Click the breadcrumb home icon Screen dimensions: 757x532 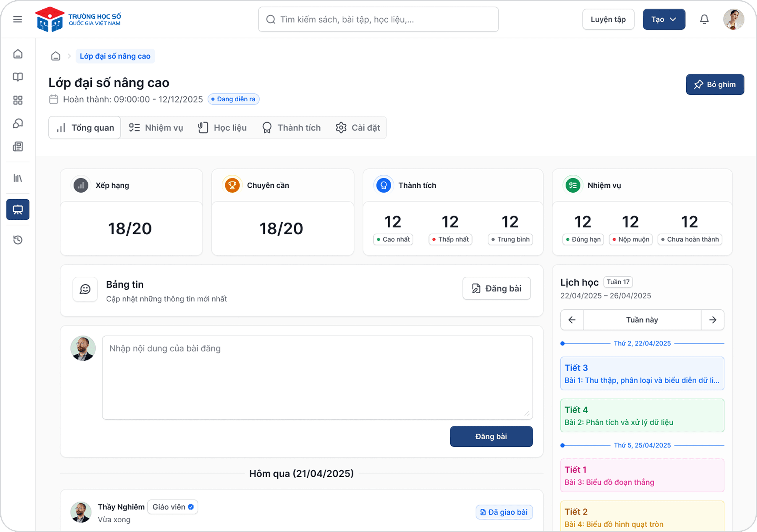tap(56, 56)
